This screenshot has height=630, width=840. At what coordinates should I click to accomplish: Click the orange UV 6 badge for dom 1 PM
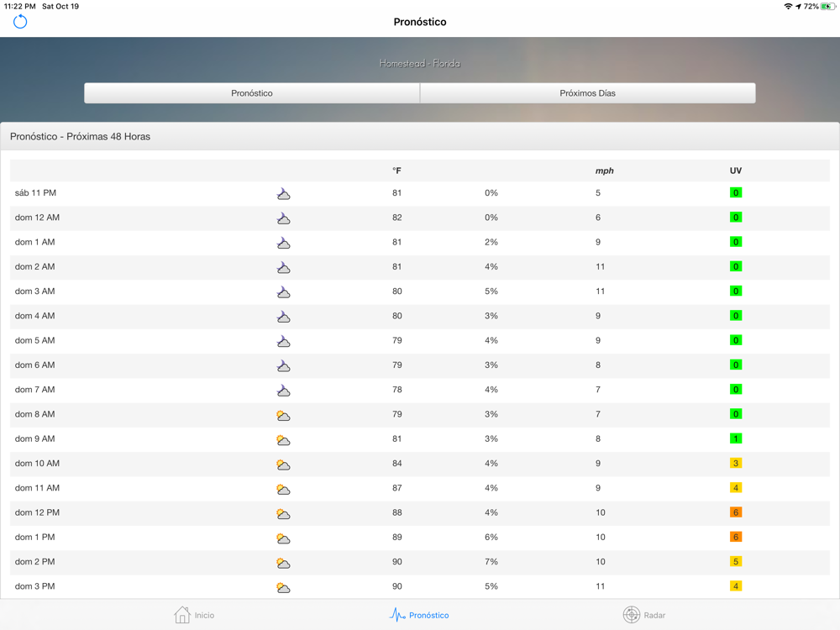click(736, 537)
